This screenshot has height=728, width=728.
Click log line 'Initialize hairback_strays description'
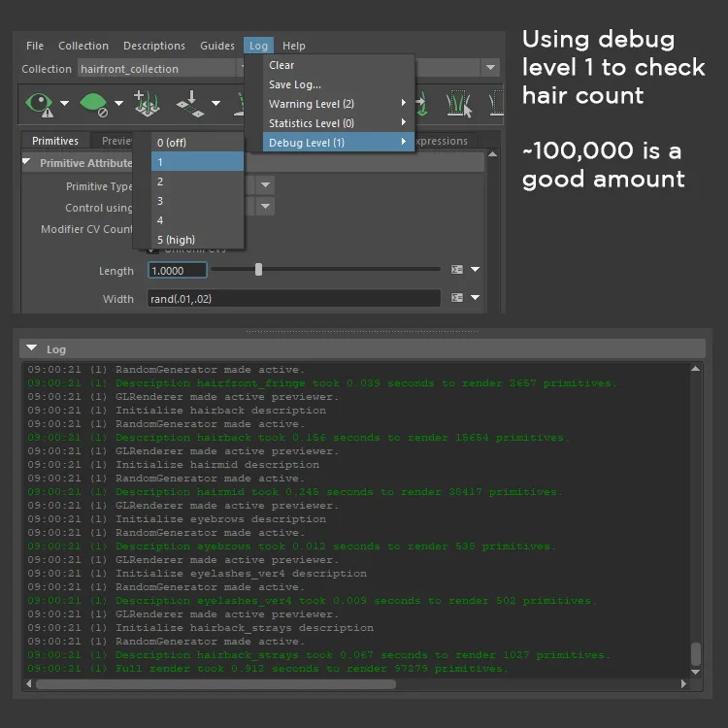click(200, 628)
